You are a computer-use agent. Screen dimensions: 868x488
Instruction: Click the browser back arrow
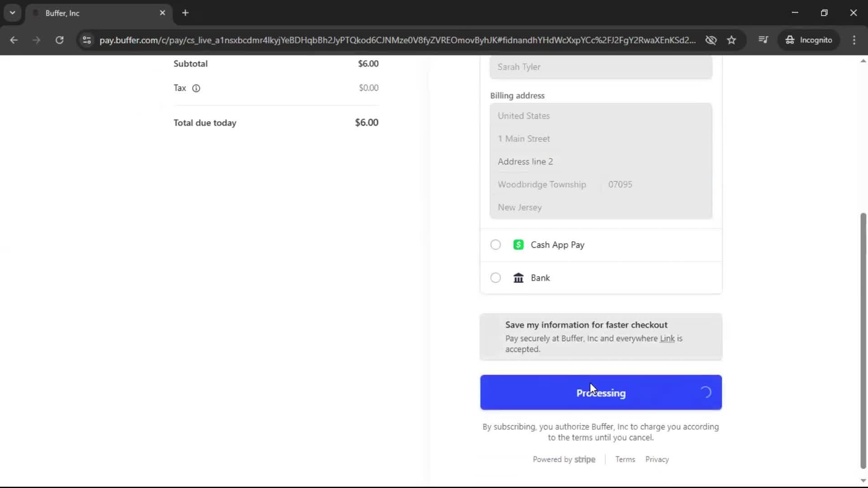pyautogui.click(x=14, y=40)
